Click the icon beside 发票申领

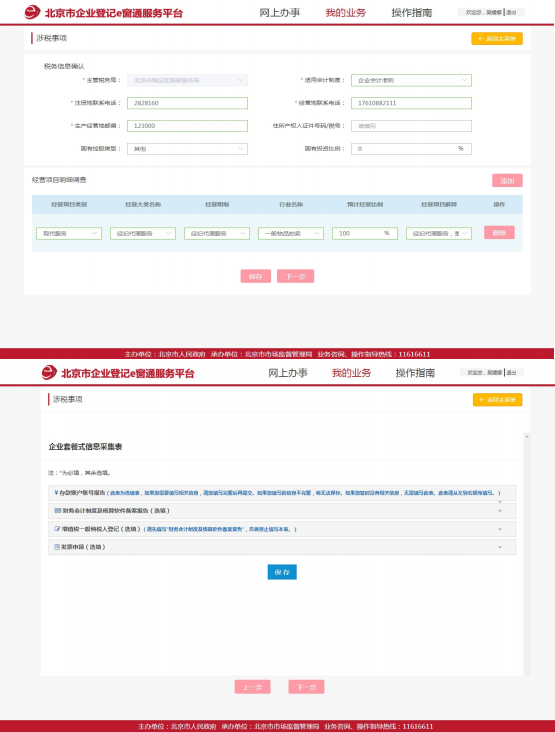tap(57, 547)
